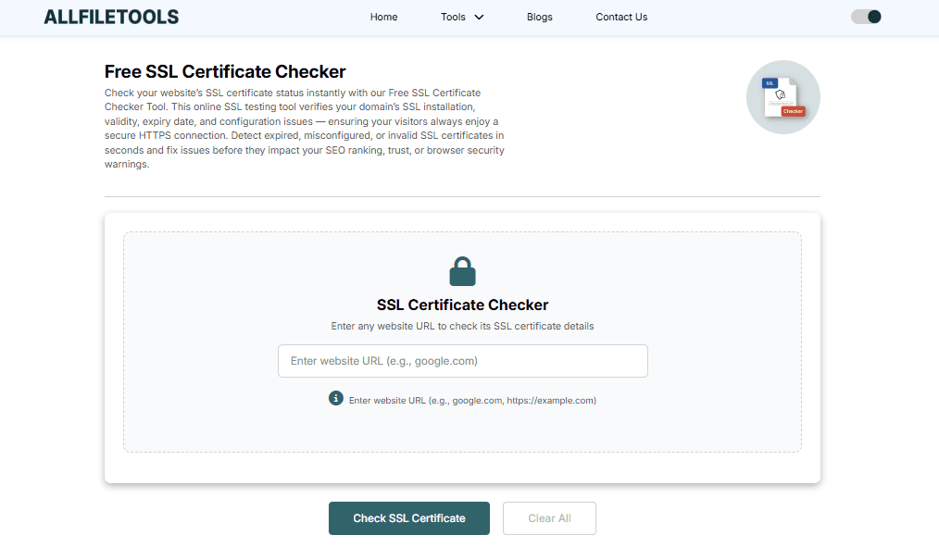Click the ALLFILETOOLS logo
939x560 pixels.
click(x=111, y=17)
